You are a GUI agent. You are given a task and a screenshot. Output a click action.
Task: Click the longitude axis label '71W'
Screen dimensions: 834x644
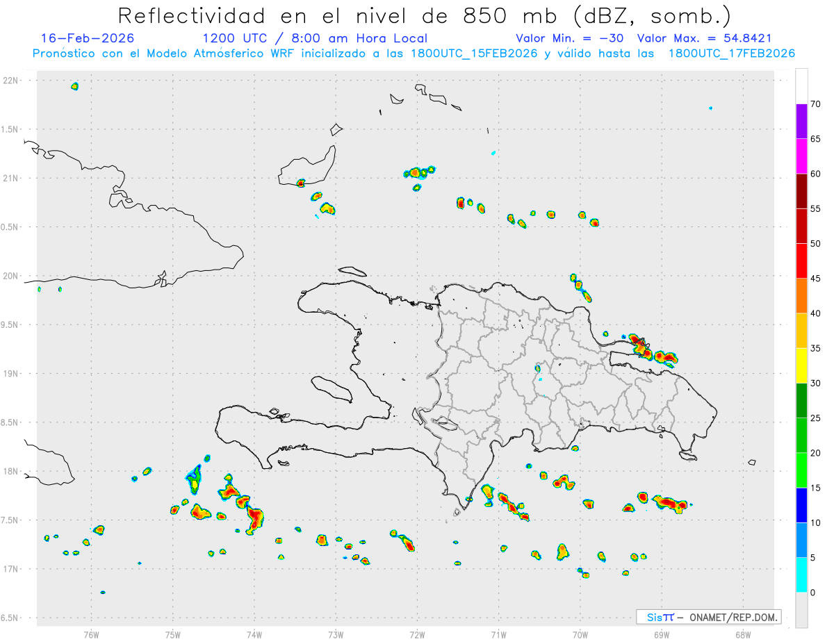pos(498,634)
